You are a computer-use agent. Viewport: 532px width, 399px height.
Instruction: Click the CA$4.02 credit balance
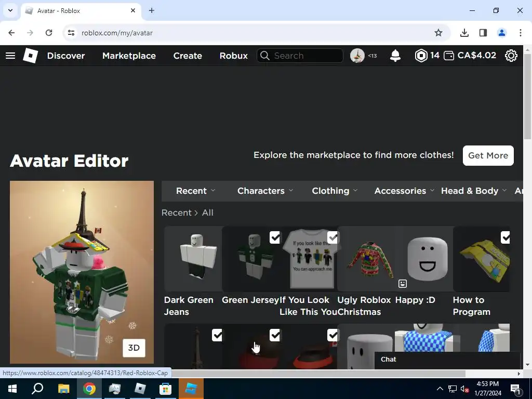click(x=476, y=55)
